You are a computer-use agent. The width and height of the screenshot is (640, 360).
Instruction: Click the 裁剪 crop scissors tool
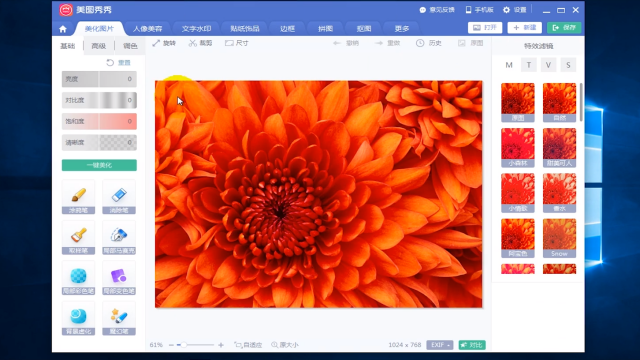coord(200,43)
